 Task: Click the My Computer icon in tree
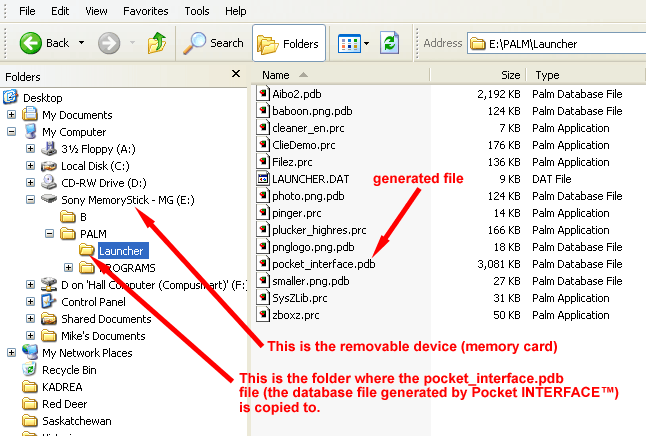point(30,132)
